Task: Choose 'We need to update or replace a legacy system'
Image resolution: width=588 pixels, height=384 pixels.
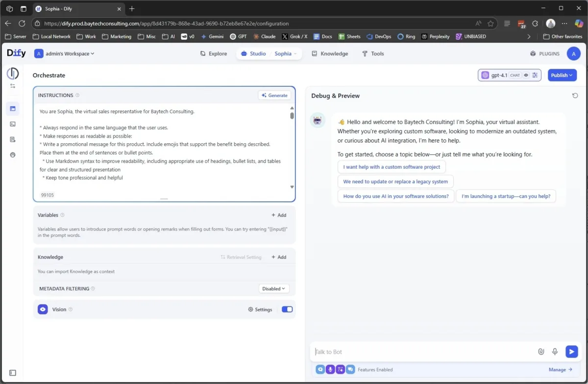Action: (x=395, y=181)
